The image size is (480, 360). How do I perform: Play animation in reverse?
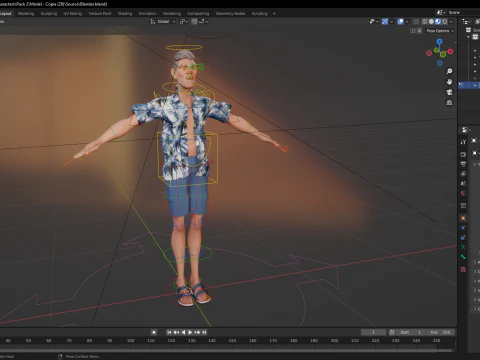(183, 332)
